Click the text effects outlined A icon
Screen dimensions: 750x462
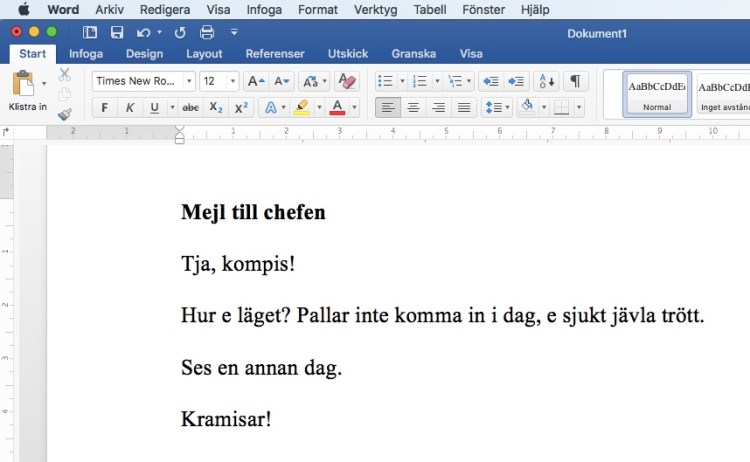(271, 108)
